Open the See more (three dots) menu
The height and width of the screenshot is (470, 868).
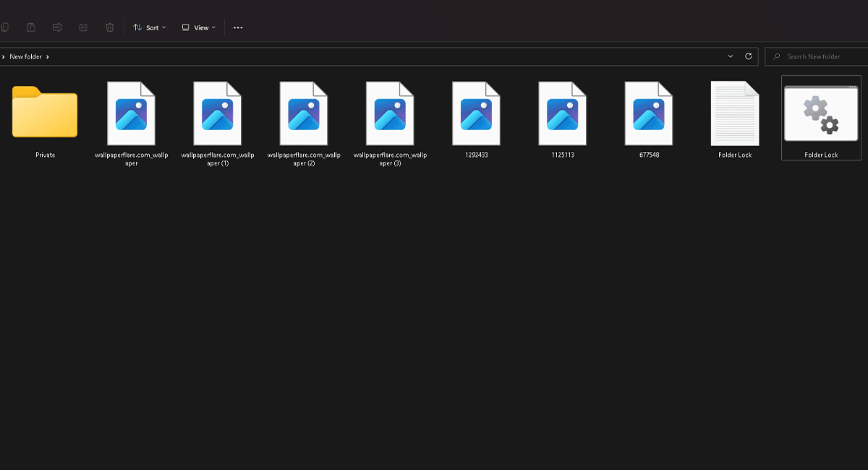click(x=238, y=27)
